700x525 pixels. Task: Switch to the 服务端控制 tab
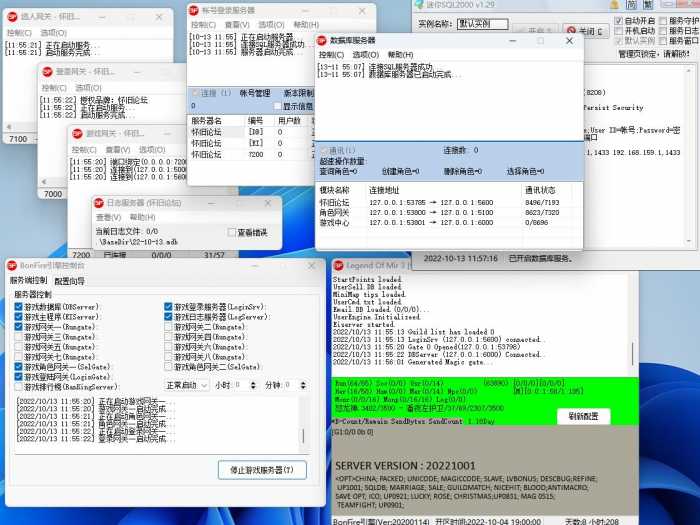coord(29,280)
